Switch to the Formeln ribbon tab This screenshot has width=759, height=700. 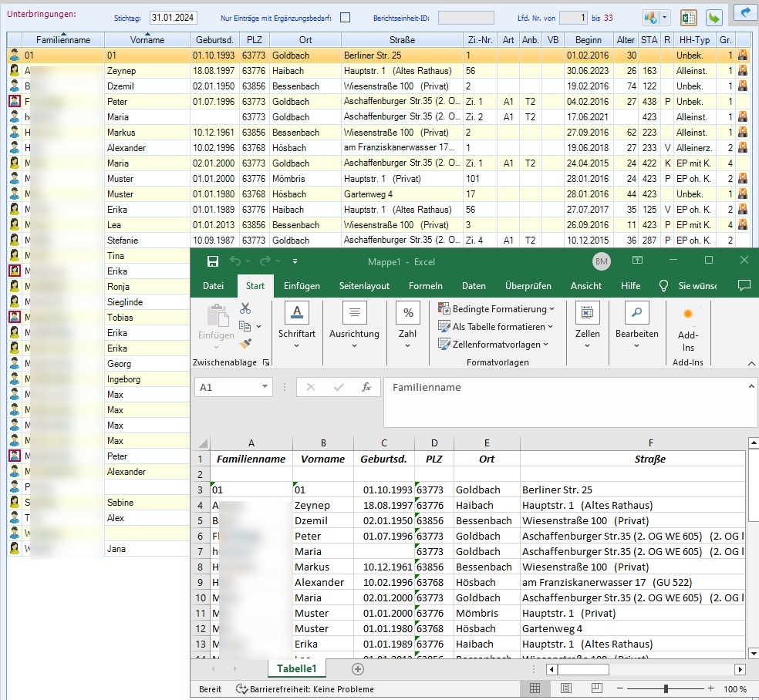[x=426, y=285]
